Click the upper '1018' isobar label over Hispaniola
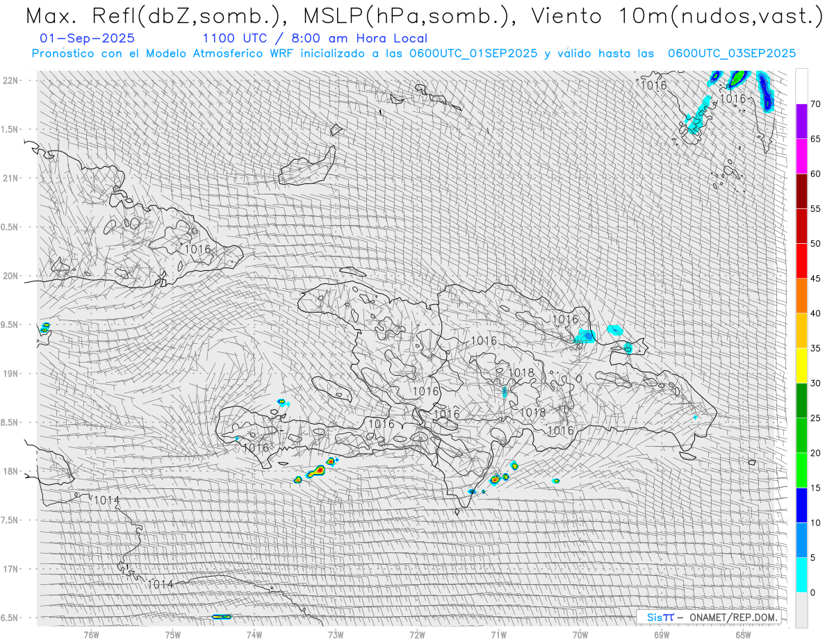Viewport: 834px width, 644px height. click(x=521, y=373)
